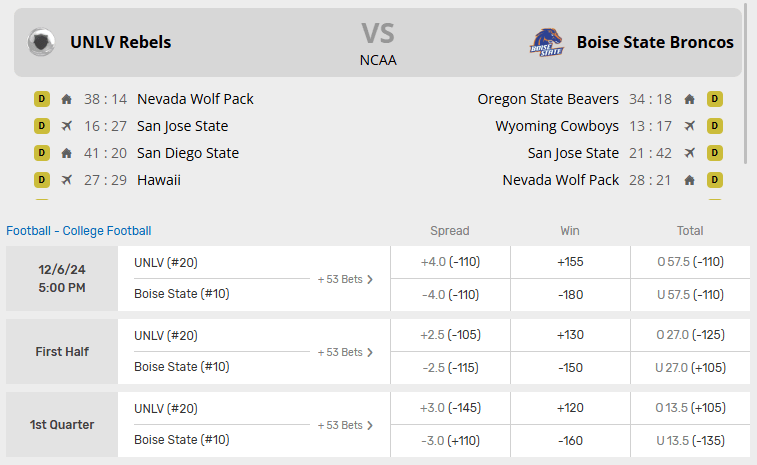Select Boise State -3.0 (+110) 1st Quarter spread
Viewport: 757px width, 465px height.
(450, 441)
